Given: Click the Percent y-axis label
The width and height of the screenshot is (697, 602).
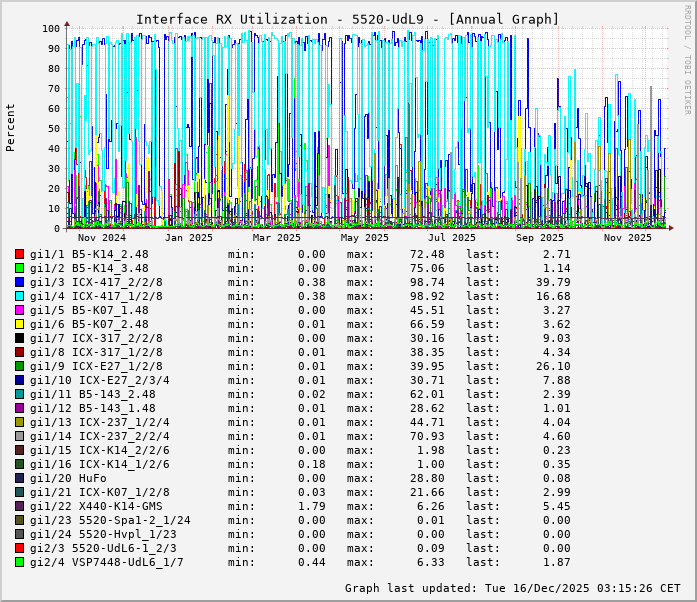Looking at the screenshot, I should [x=10, y=128].
